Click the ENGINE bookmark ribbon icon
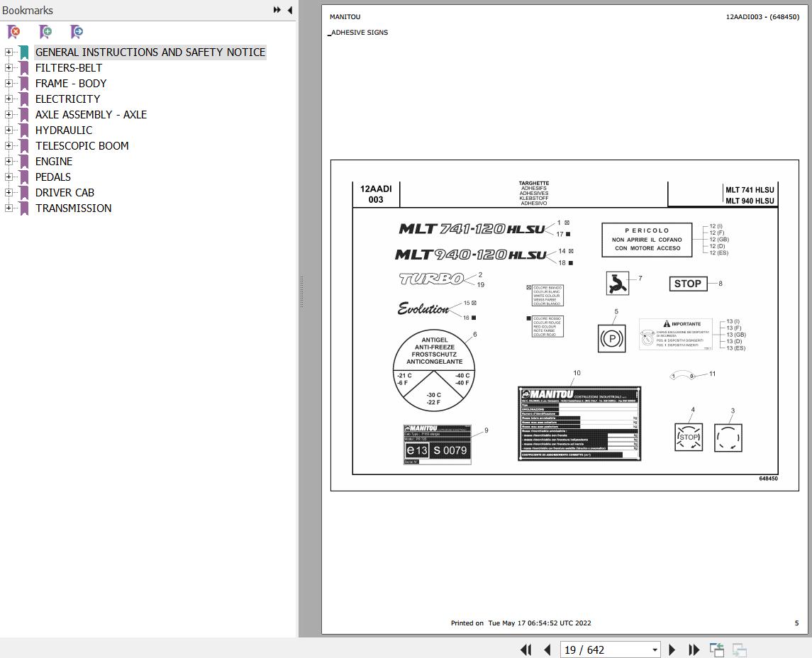Viewport: 812px width, 658px height. pyautogui.click(x=24, y=162)
